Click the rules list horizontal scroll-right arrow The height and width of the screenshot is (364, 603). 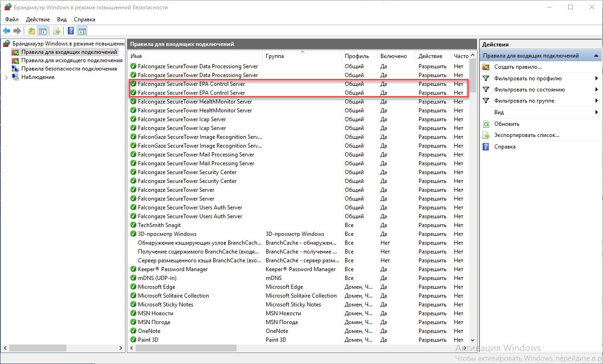tap(466, 348)
